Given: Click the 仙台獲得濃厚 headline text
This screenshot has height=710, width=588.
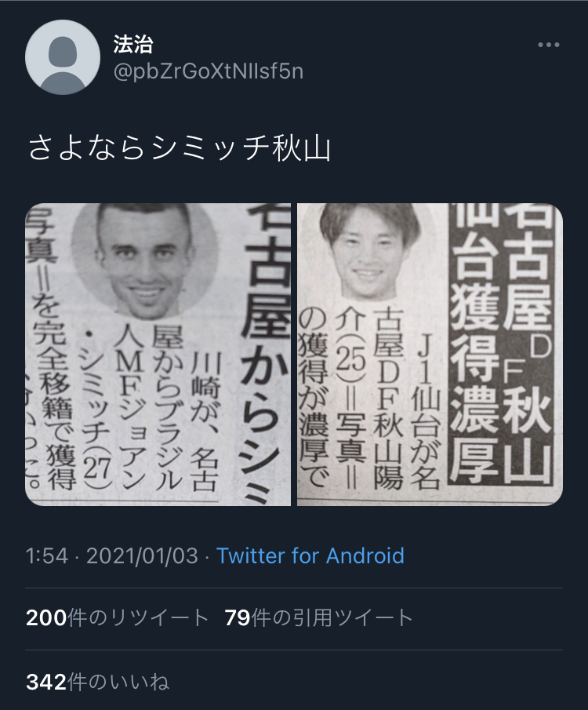Looking at the screenshot, I should coord(474,344).
